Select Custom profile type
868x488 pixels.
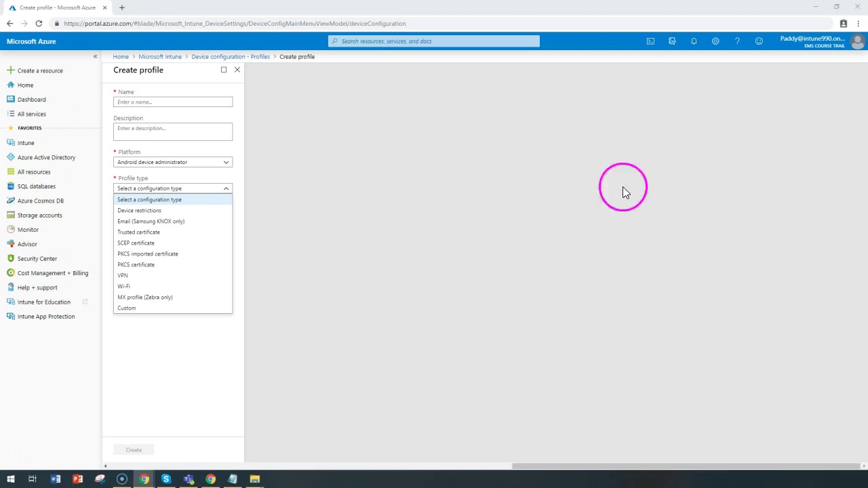click(173, 308)
